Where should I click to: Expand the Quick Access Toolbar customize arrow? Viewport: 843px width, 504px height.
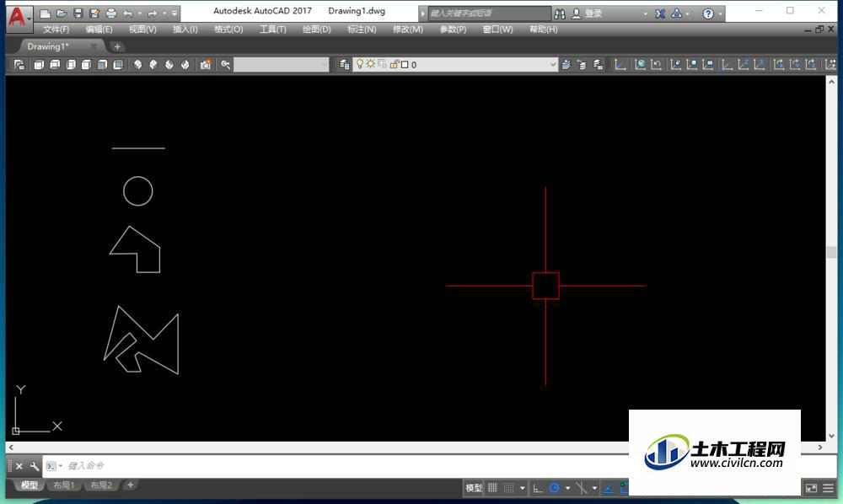175,13
